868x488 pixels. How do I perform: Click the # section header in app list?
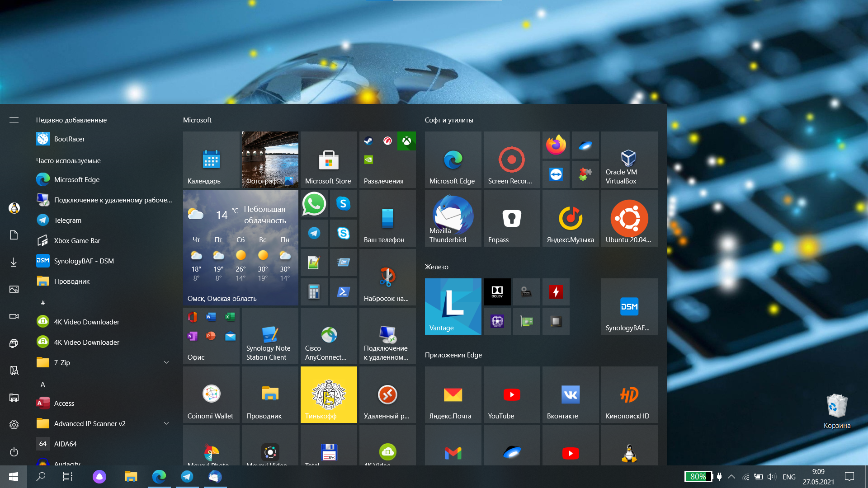tap(43, 303)
